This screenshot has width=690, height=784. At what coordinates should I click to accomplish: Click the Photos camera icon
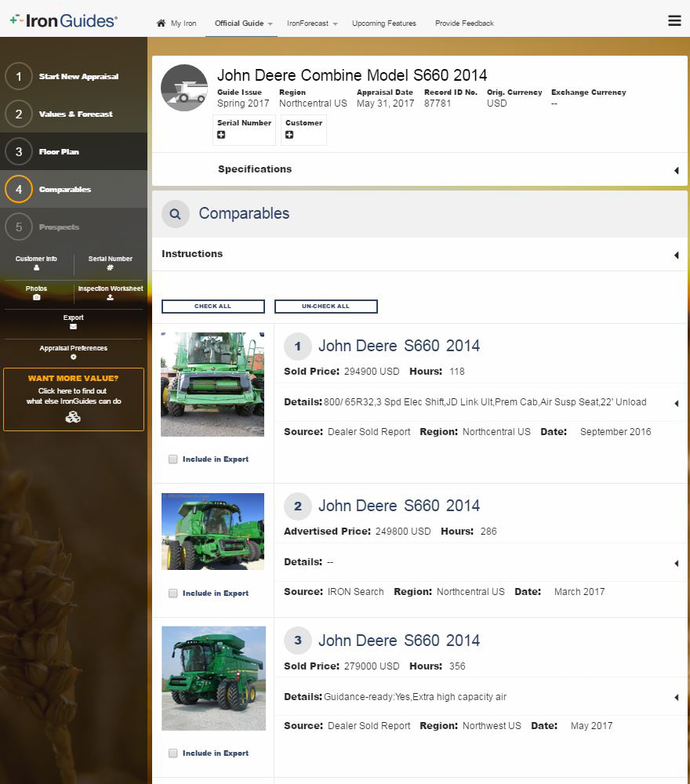[x=37, y=297]
